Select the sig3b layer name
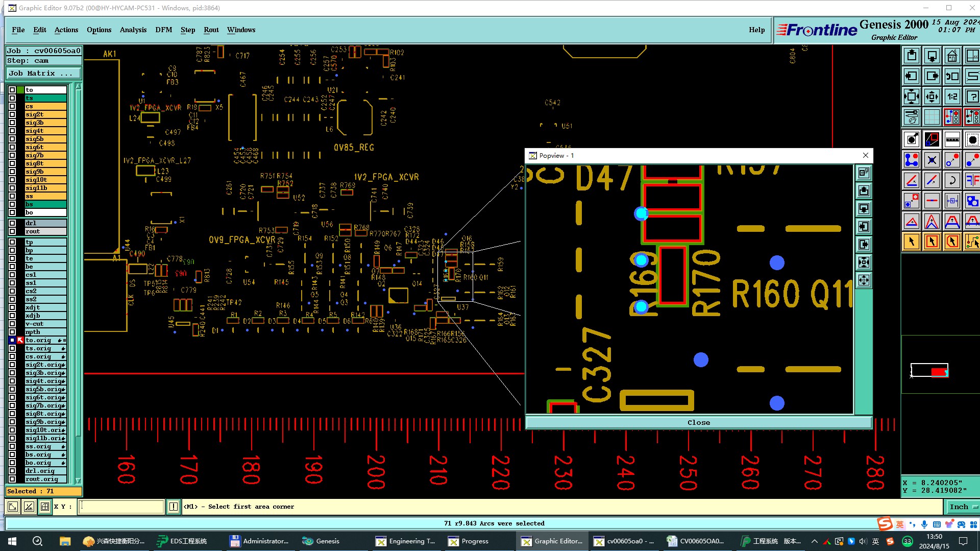The image size is (980, 551). click(x=45, y=123)
